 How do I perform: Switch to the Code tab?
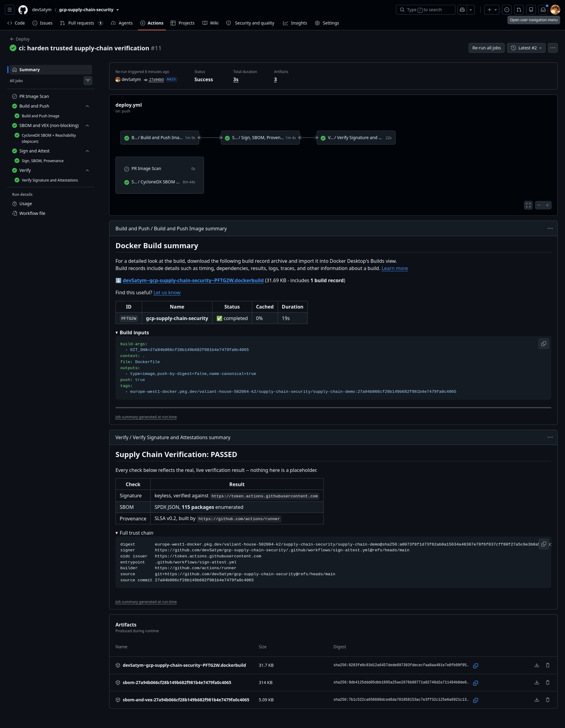pyautogui.click(x=16, y=23)
